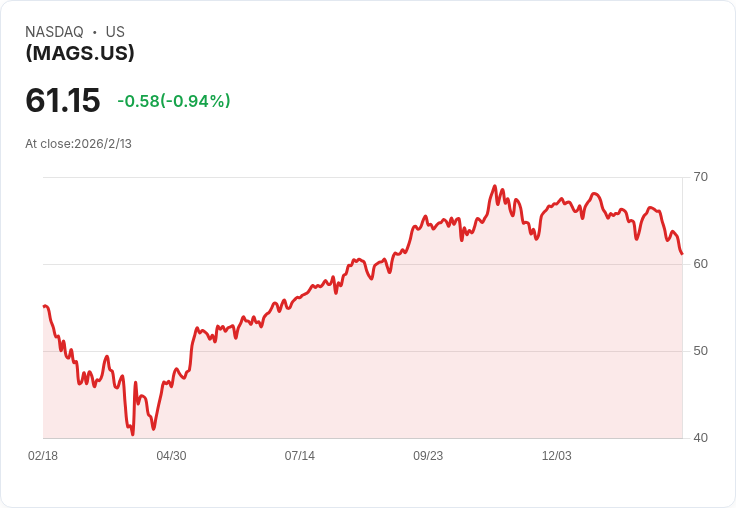The width and height of the screenshot is (736, 508).
Task: Click the US market label
Action: [115, 32]
